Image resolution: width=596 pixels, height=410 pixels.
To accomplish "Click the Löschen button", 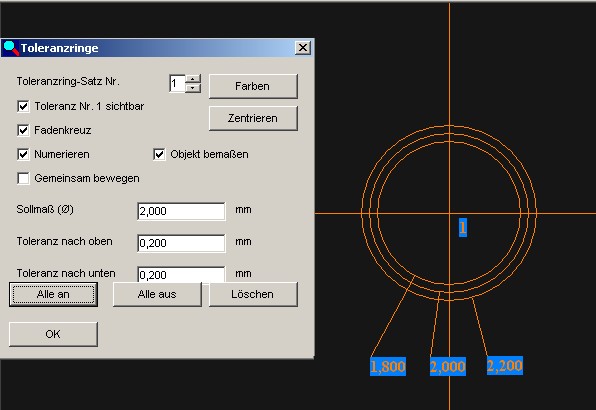I will click(x=253, y=294).
